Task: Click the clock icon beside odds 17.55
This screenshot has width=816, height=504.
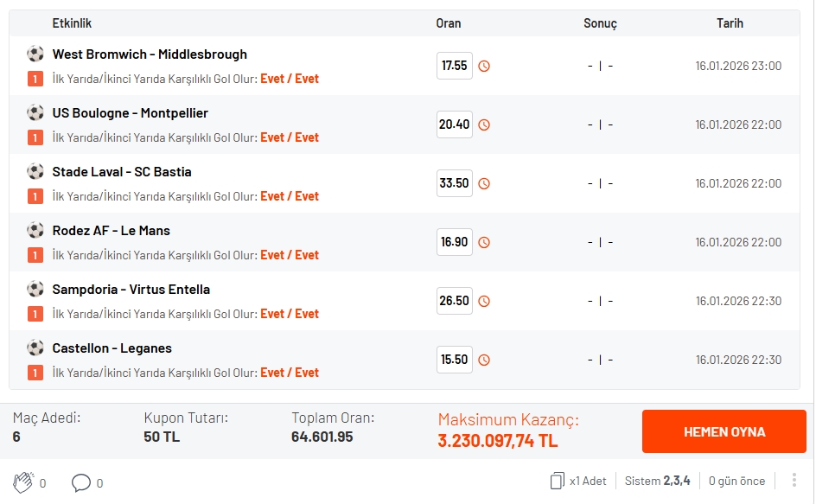Action: click(484, 66)
